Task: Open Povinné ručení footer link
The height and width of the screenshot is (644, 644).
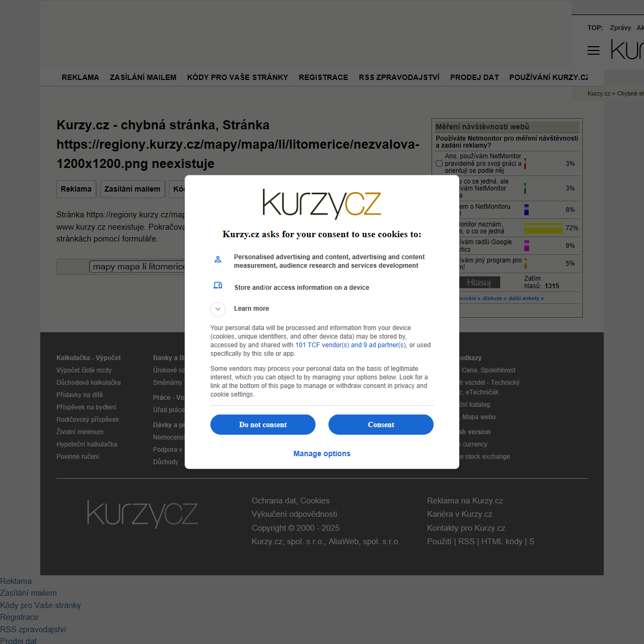Action: [78, 457]
